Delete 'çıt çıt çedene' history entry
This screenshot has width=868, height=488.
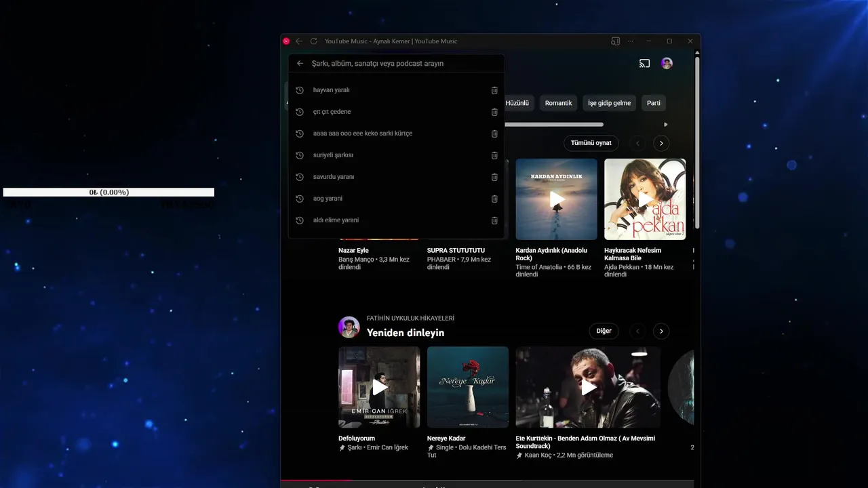(494, 112)
